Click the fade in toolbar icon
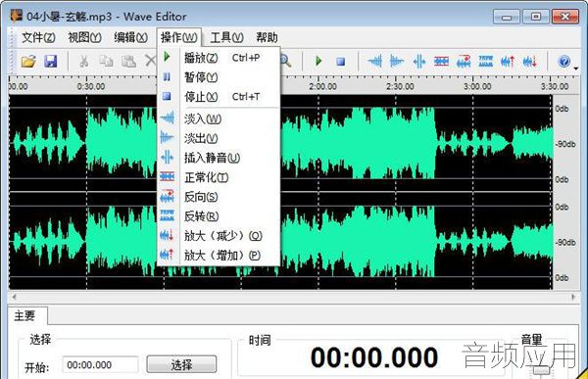Viewport: 588px width, 379px height. pos(375,61)
